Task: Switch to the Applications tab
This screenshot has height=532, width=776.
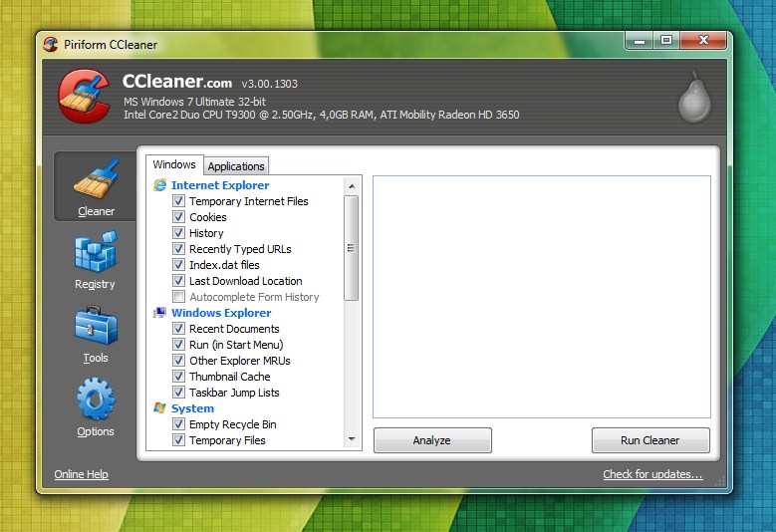Action: pyautogui.click(x=236, y=166)
